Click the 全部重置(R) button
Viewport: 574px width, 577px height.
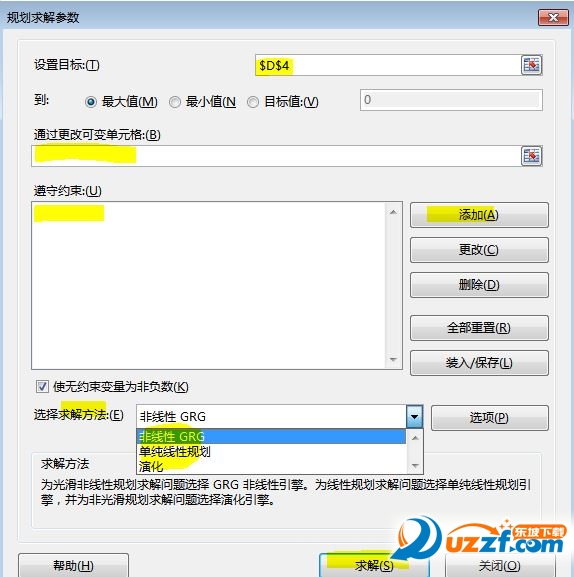pos(479,328)
